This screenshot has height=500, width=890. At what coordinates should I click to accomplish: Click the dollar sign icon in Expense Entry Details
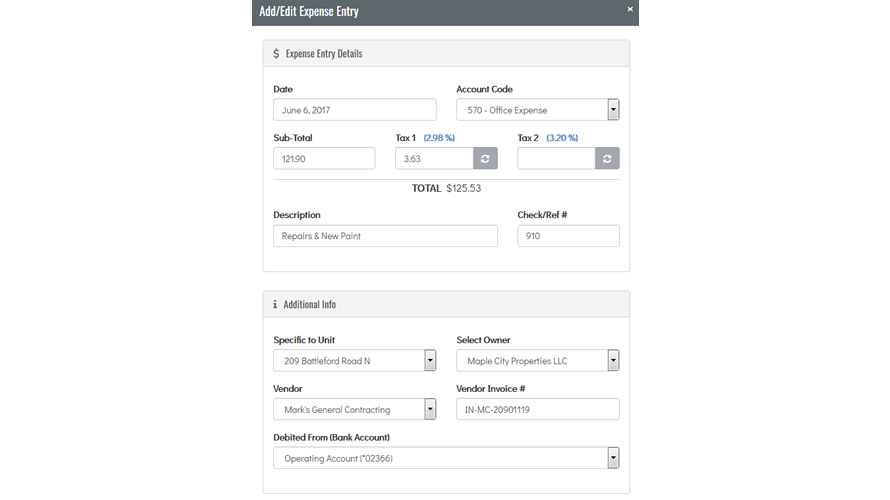pyautogui.click(x=276, y=53)
